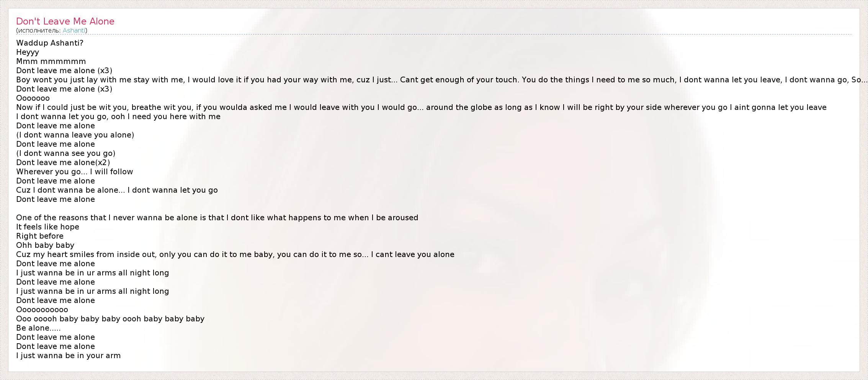Click the "Mmm mmmmmm" lyric line
The height and width of the screenshot is (380, 868).
click(x=51, y=61)
